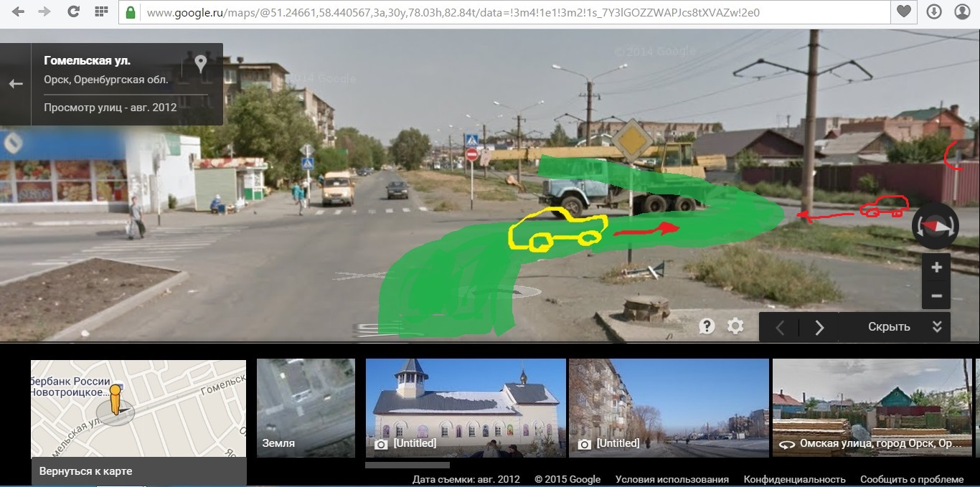Switch to Земля satellite view
This screenshot has height=487, width=980.
[x=306, y=408]
